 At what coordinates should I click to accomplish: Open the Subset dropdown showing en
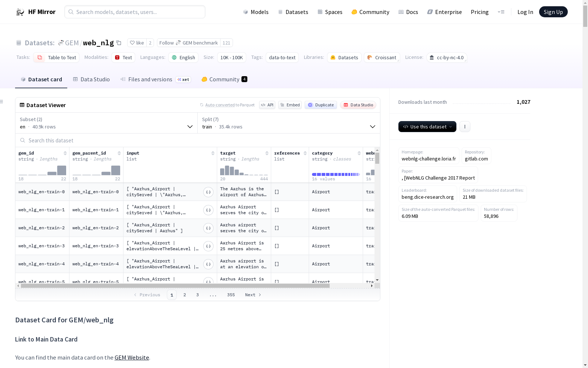[x=107, y=123]
